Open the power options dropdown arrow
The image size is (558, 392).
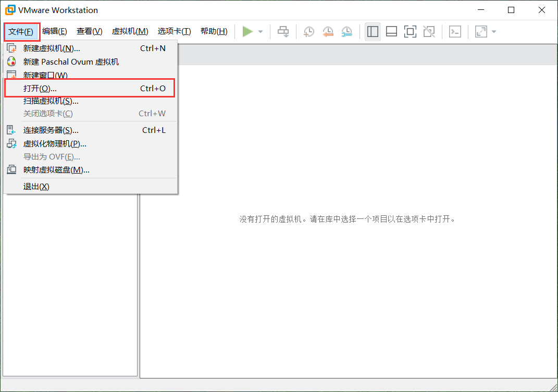pos(261,32)
